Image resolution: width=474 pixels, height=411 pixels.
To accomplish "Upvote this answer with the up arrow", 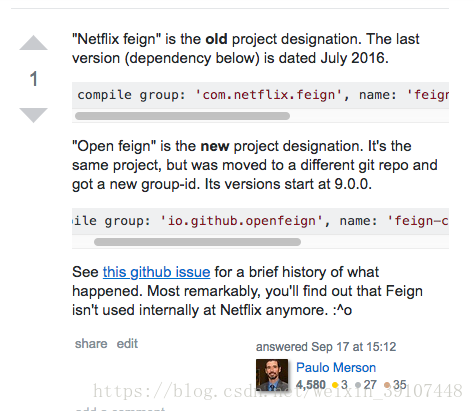I will coord(33,43).
